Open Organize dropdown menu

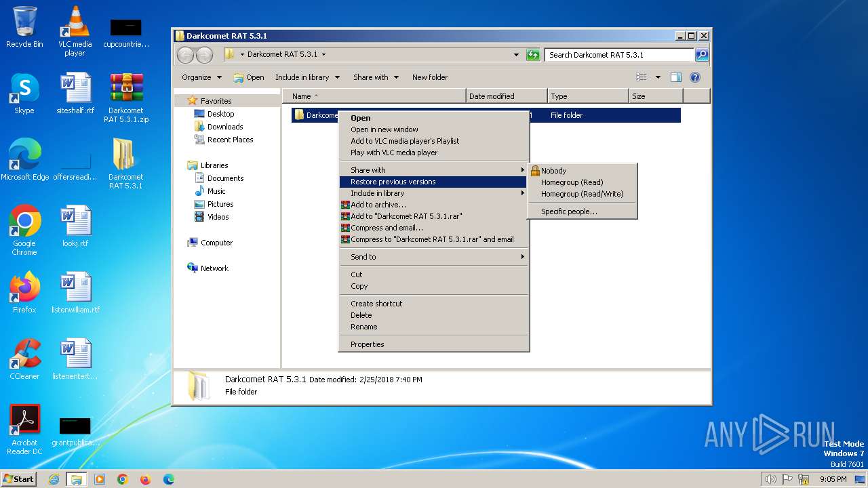tap(201, 77)
